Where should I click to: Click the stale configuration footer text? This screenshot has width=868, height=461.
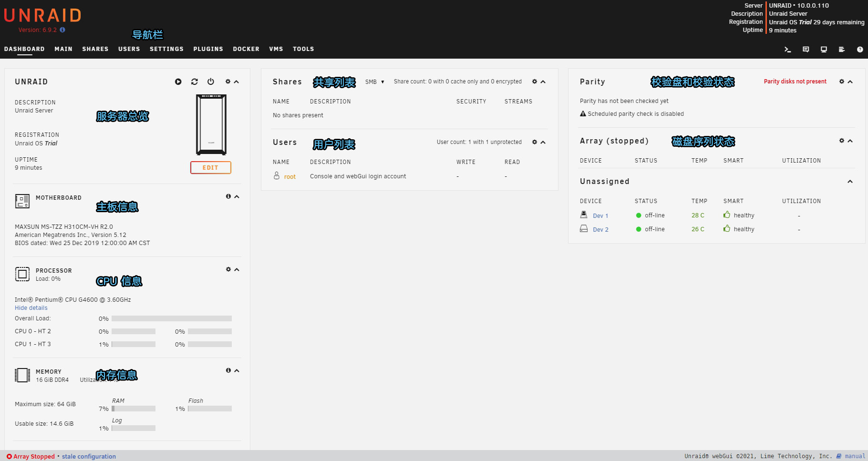pos(89,457)
